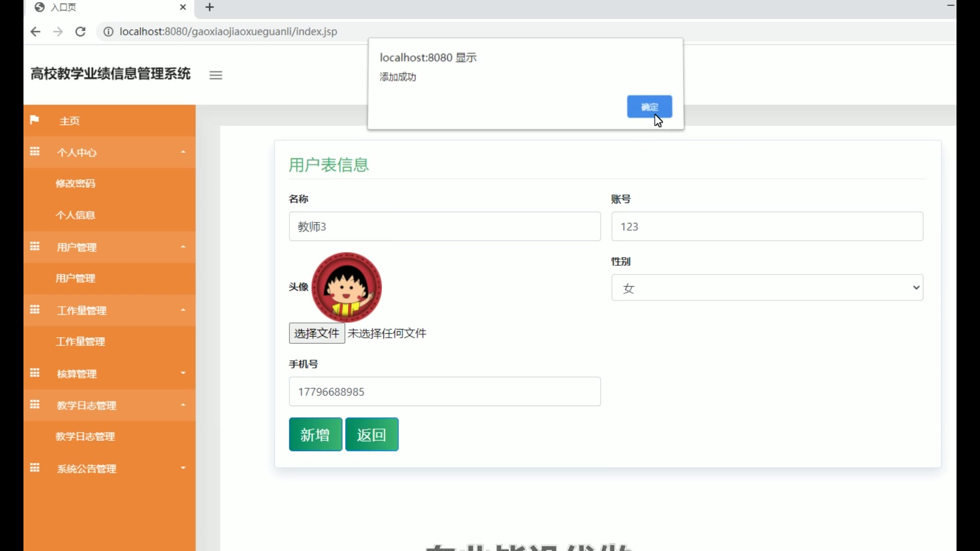The height and width of the screenshot is (551, 980).
Task: Open 教学日志管理 submenu item
Action: click(x=85, y=437)
